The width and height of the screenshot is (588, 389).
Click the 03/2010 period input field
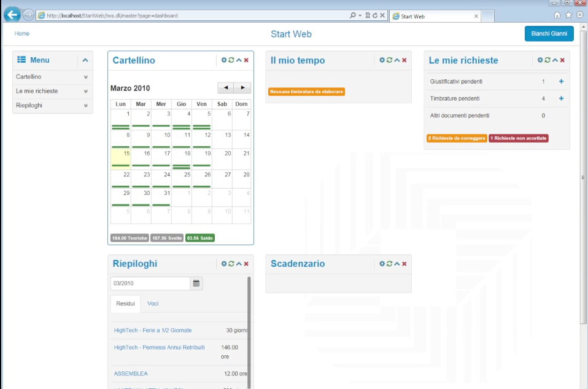point(150,283)
